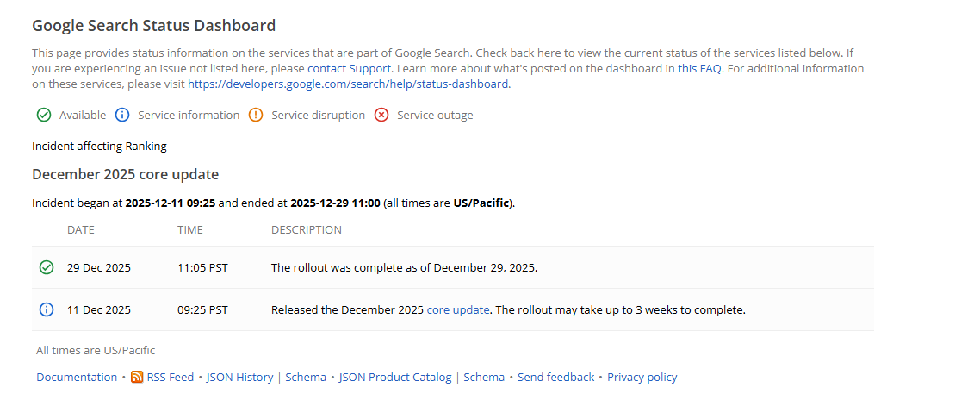The width and height of the screenshot is (980, 400).
Task: Click the green Available checkmark legend icon
Action: click(x=44, y=115)
